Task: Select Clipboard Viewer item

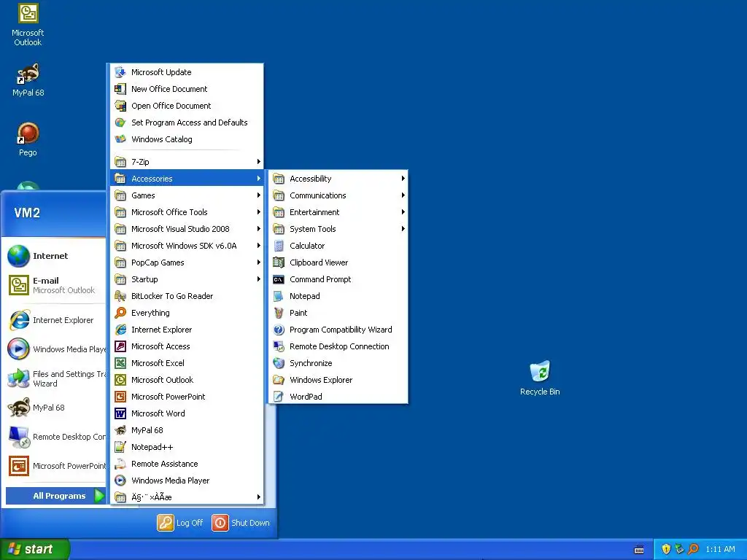Action: coord(338,262)
